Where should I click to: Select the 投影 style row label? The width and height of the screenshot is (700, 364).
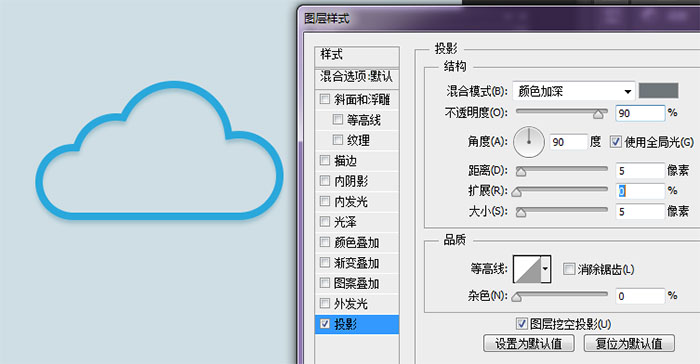click(346, 325)
